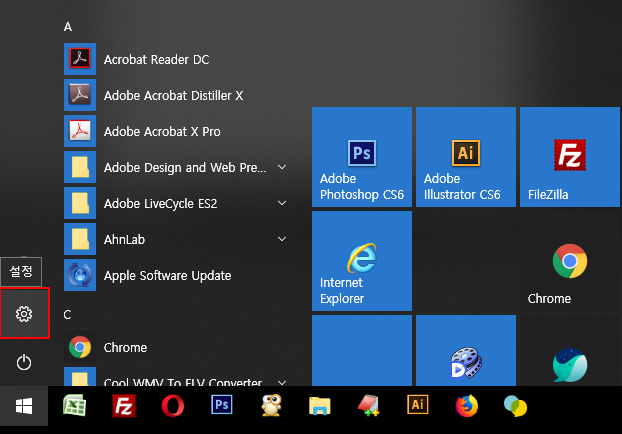The width and height of the screenshot is (622, 434).
Task: Launch Adobe Acrobat Distiller X
Action: [175, 95]
